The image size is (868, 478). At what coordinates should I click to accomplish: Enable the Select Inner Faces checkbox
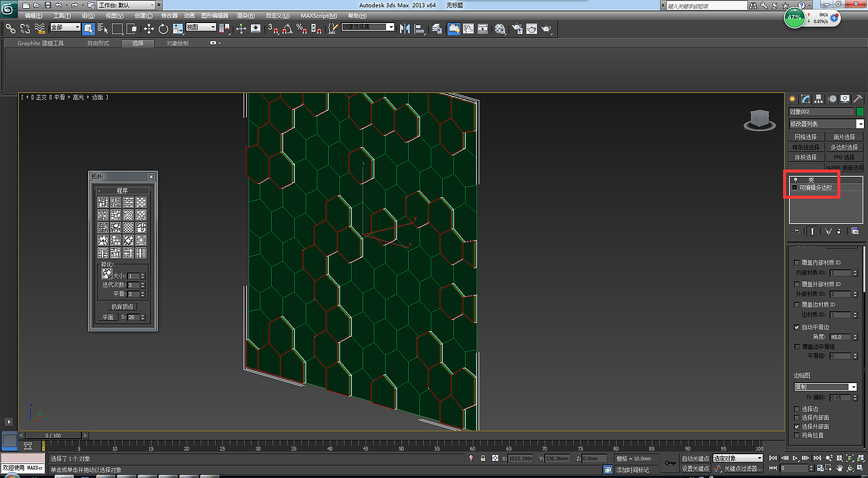click(797, 418)
